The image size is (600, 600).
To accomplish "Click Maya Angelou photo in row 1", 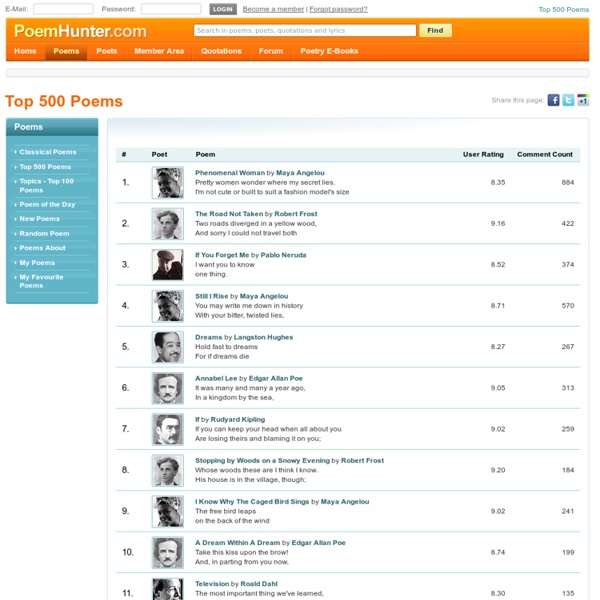I will pyautogui.click(x=168, y=183).
